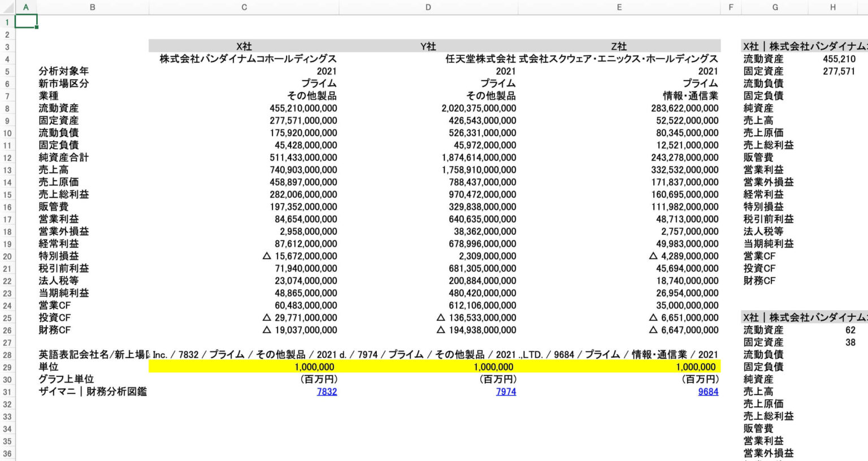Click the fill handle of cell A1
Screen dimensions: 868x461
[37, 27]
